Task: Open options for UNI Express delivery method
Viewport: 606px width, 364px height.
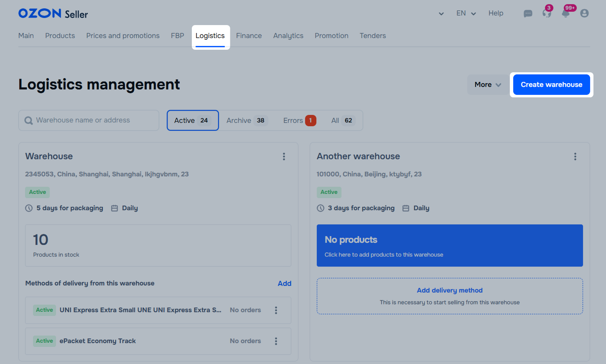Action: 276,310
